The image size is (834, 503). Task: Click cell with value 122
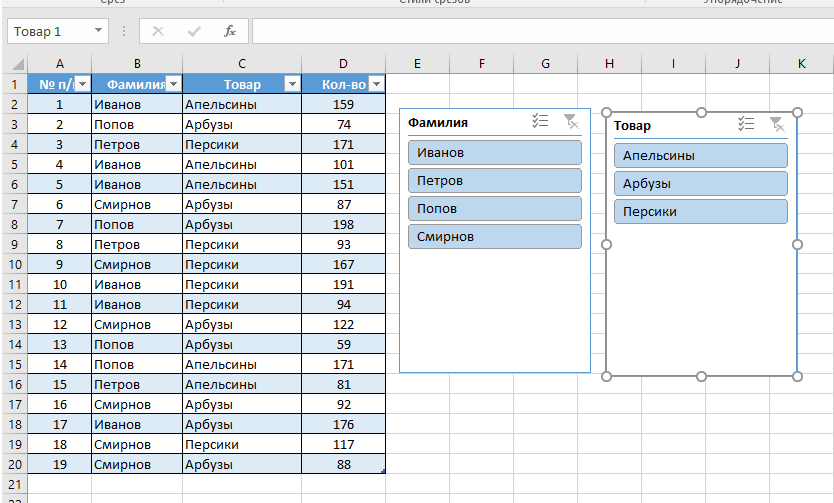[x=343, y=324]
